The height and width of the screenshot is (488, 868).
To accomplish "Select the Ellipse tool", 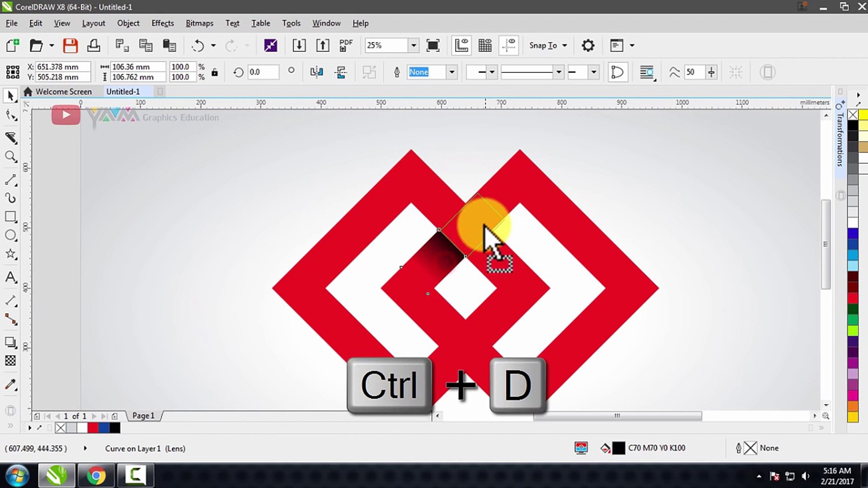I will 10,235.
